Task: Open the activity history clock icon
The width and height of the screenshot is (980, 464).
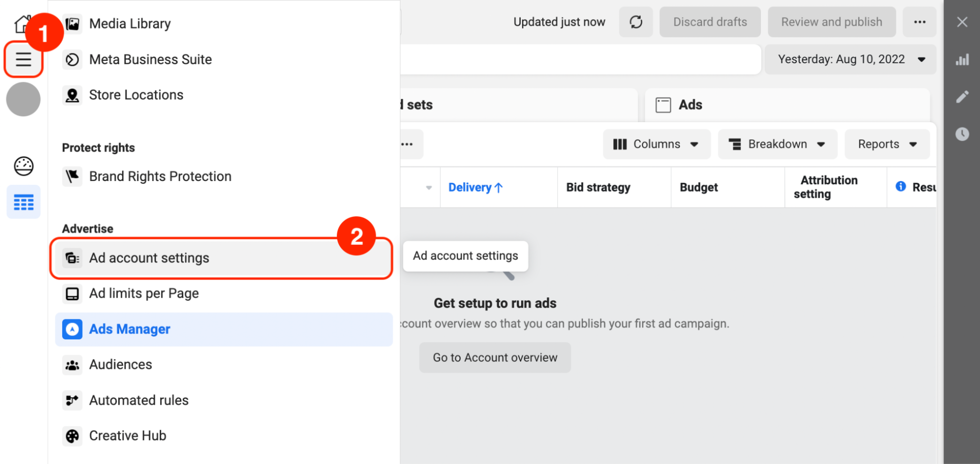Action: point(962,133)
